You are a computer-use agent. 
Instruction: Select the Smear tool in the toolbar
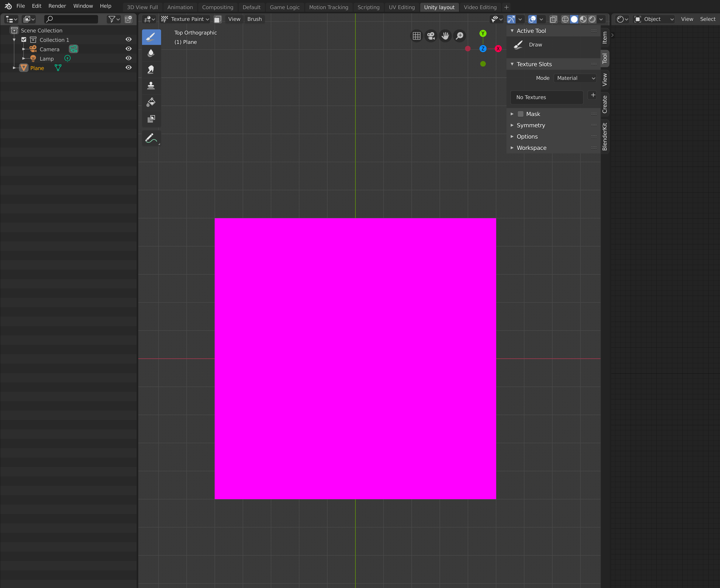click(x=151, y=69)
